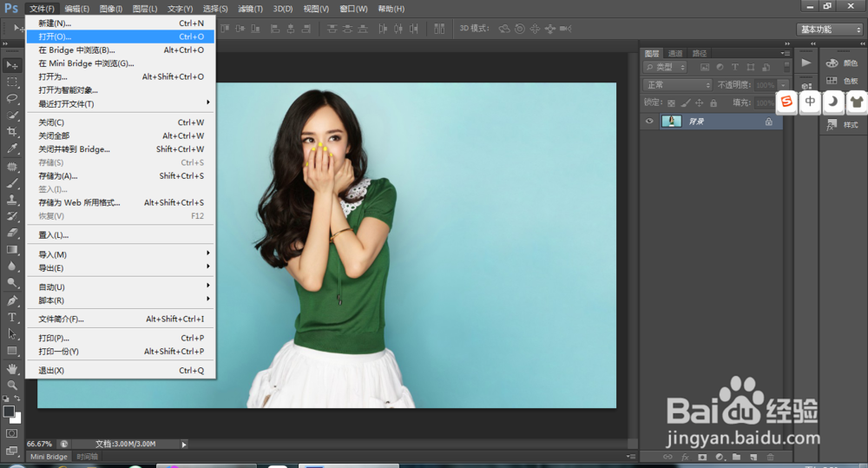Select the Hand tool
The image size is (868, 468).
tap(11, 369)
